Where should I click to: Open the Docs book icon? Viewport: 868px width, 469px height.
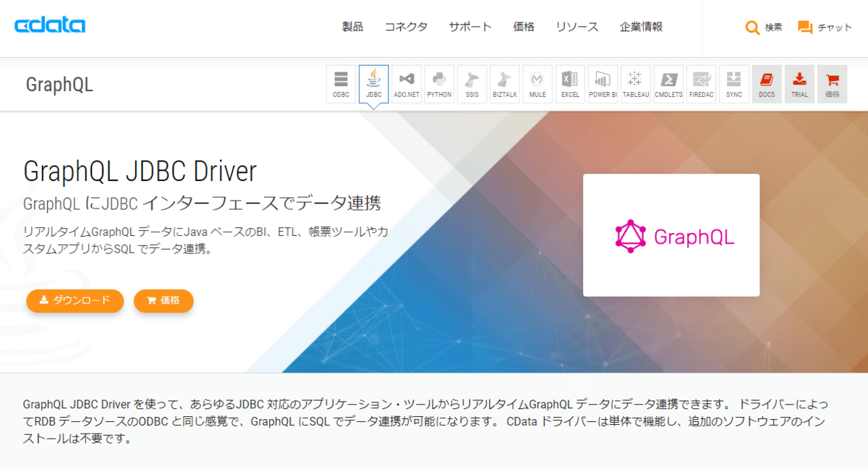point(767,84)
